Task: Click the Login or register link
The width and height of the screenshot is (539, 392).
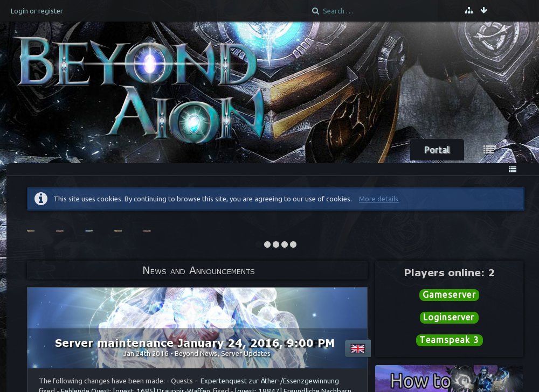Action: [x=37, y=11]
